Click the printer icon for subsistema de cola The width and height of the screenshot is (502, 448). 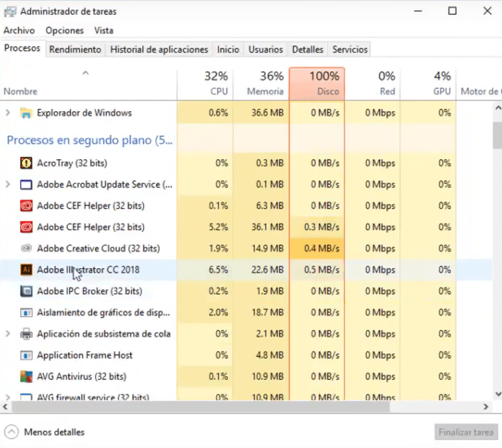point(26,334)
